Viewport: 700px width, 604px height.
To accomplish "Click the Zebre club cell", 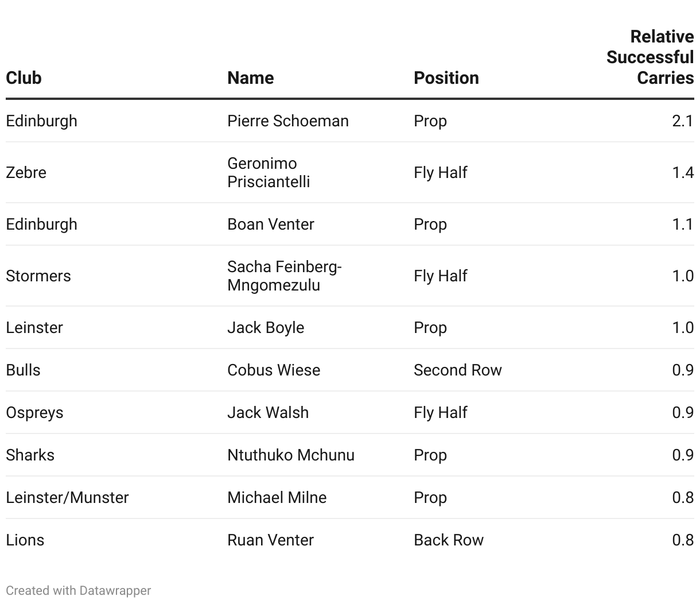I will (26, 172).
